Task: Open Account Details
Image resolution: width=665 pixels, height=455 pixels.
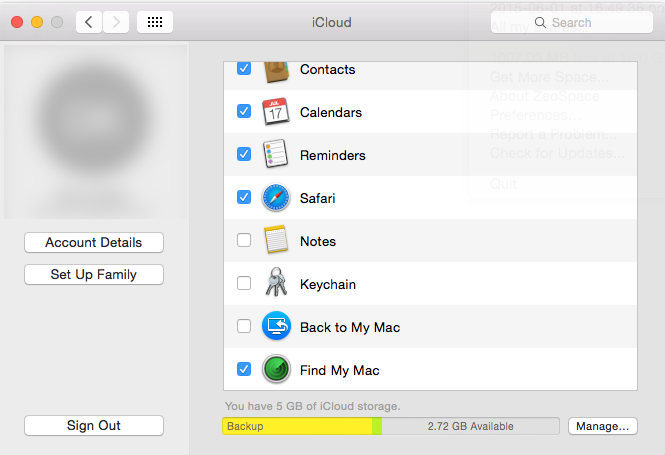Action: pos(94,243)
